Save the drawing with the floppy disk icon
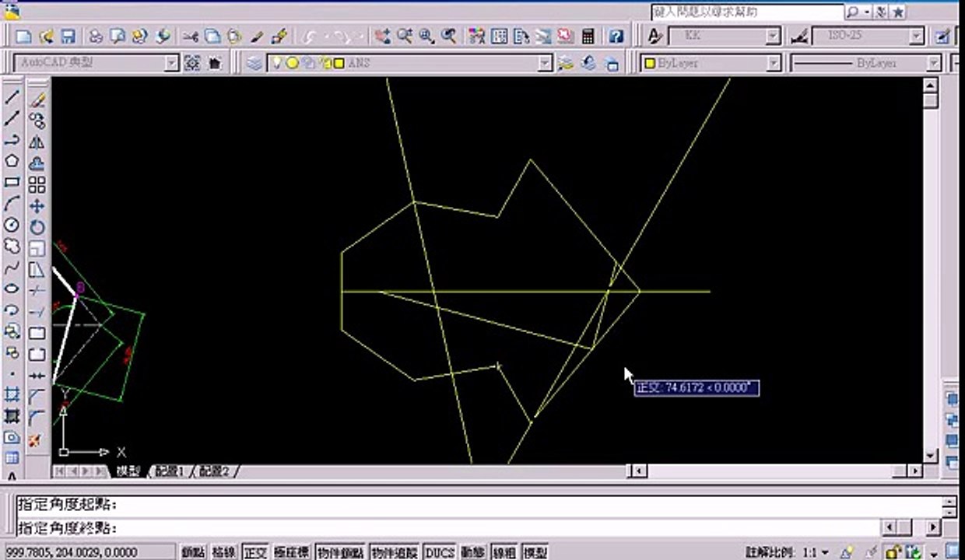The width and height of the screenshot is (965, 560). point(67,37)
